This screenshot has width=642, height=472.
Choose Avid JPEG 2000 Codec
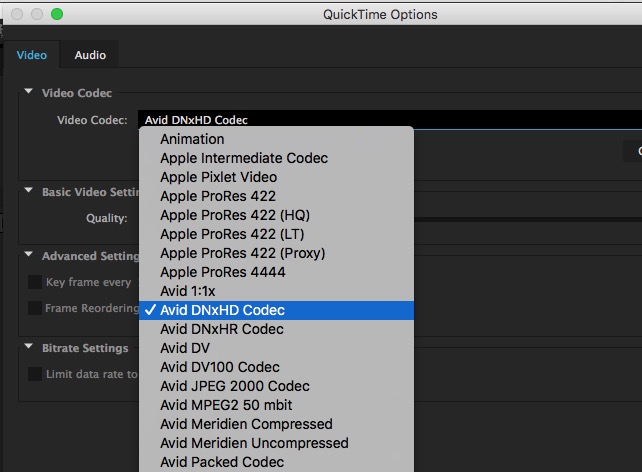pyautogui.click(x=276, y=386)
